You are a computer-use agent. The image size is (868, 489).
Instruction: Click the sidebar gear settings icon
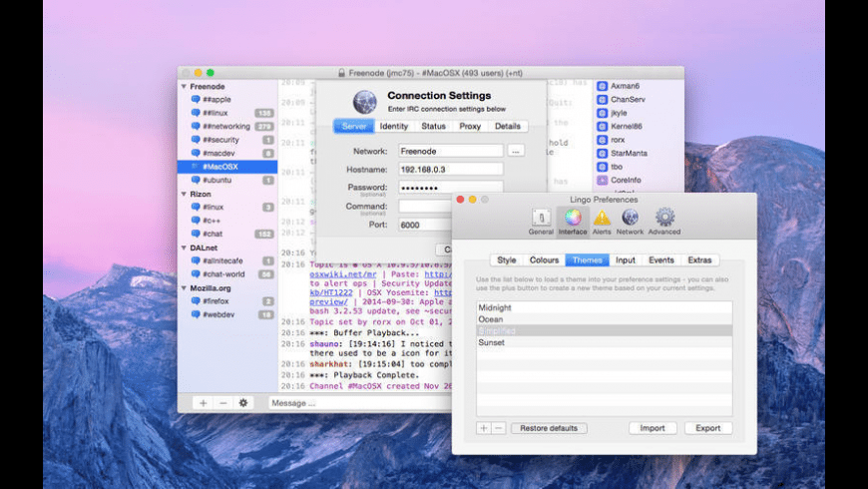tap(242, 402)
